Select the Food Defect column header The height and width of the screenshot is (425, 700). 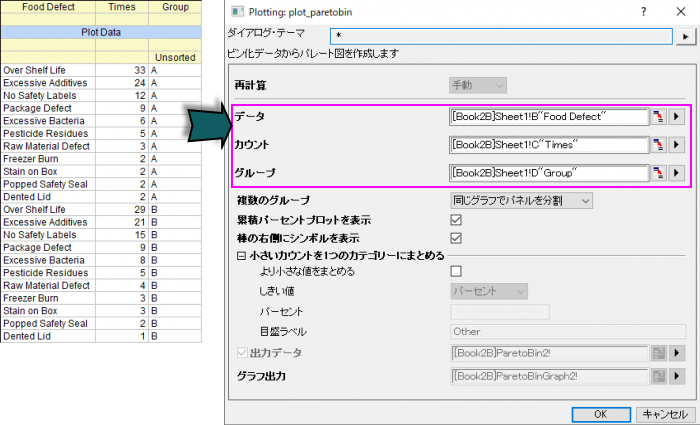click(48, 7)
